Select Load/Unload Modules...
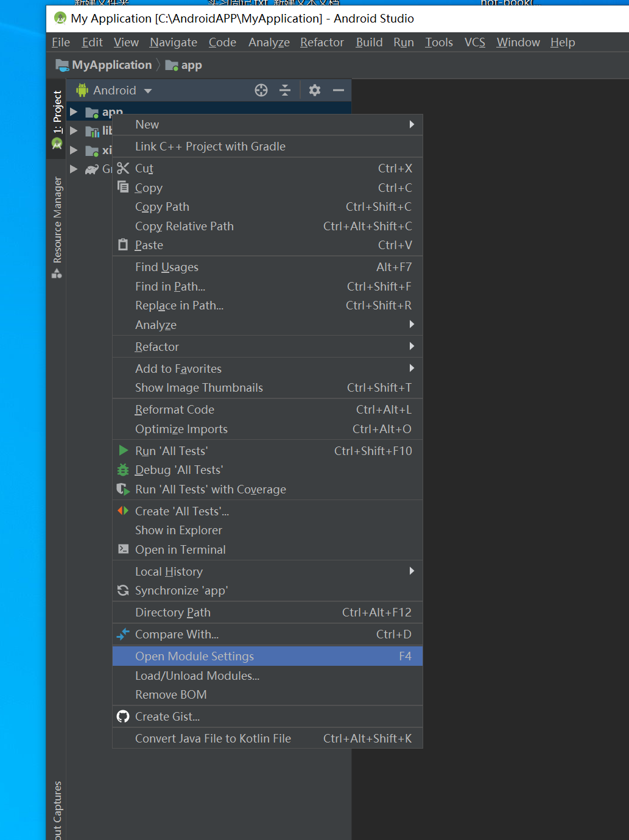Viewport: 629px width, 840px height. tap(267, 676)
